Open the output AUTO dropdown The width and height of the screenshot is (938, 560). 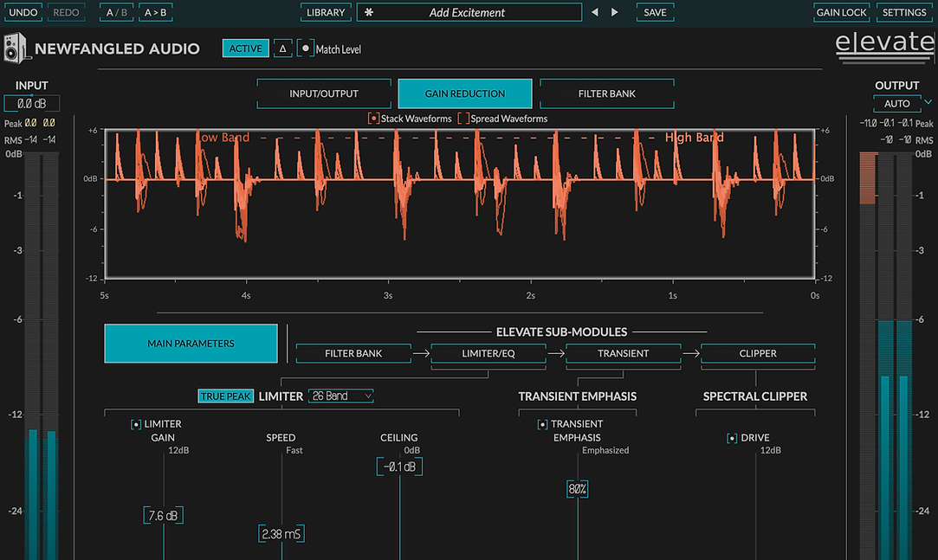[897, 104]
